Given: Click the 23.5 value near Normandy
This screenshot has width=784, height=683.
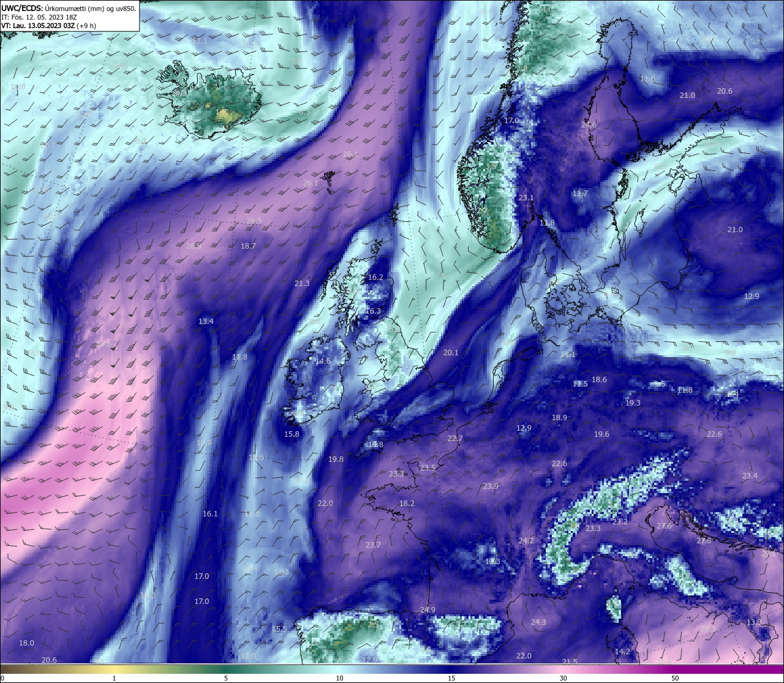Looking at the screenshot, I should [428, 468].
